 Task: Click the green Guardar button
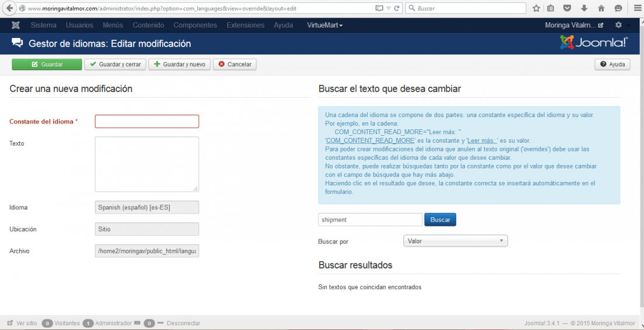coord(47,64)
